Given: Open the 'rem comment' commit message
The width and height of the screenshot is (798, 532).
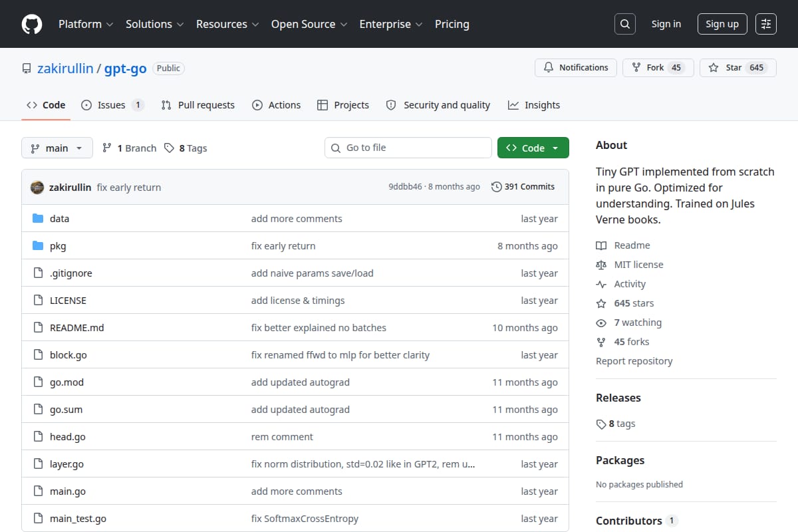Looking at the screenshot, I should coord(282,437).
